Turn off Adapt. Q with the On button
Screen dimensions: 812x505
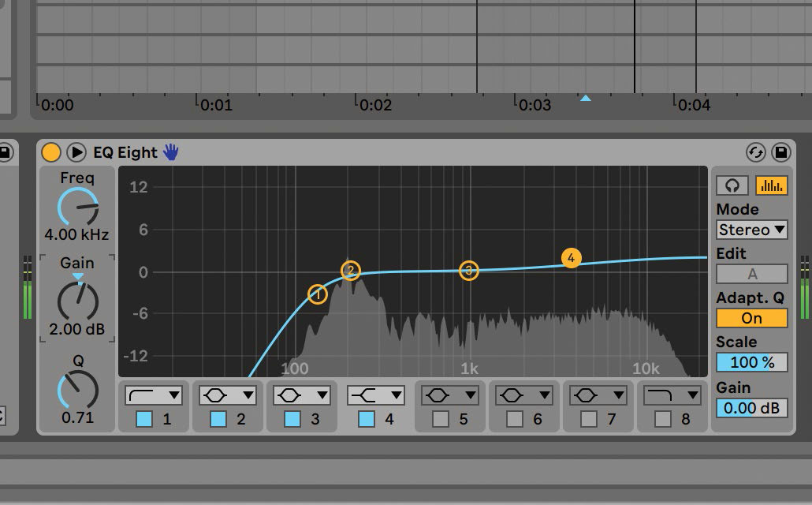(x=752, y=318)
